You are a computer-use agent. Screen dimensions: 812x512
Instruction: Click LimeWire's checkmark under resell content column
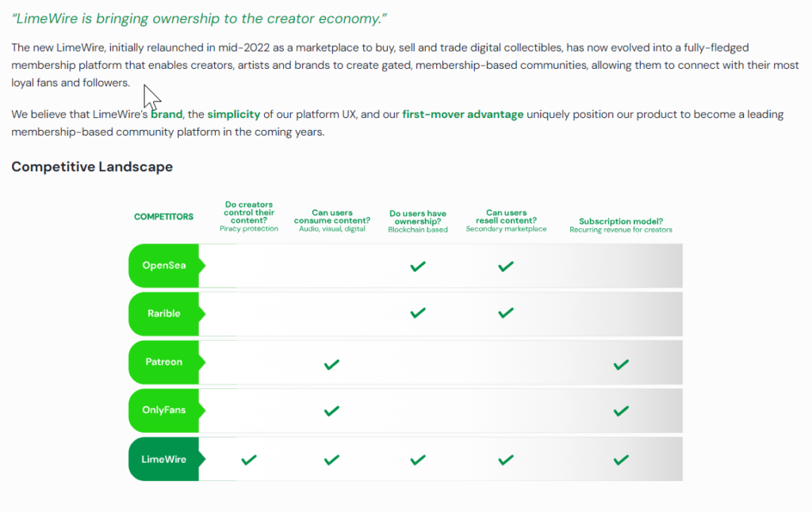[506, 460]
